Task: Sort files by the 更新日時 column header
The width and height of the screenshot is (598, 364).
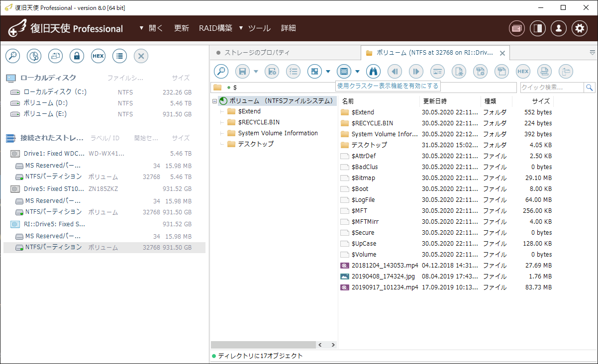Action: 435,101
